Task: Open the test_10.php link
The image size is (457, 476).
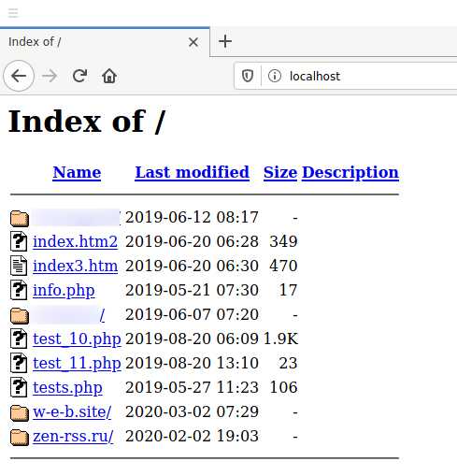Action: pyautogui.click(x=77, y=339)
